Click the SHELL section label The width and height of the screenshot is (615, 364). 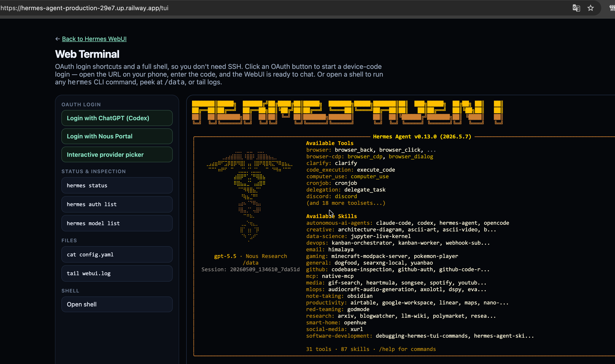point(70,291)
